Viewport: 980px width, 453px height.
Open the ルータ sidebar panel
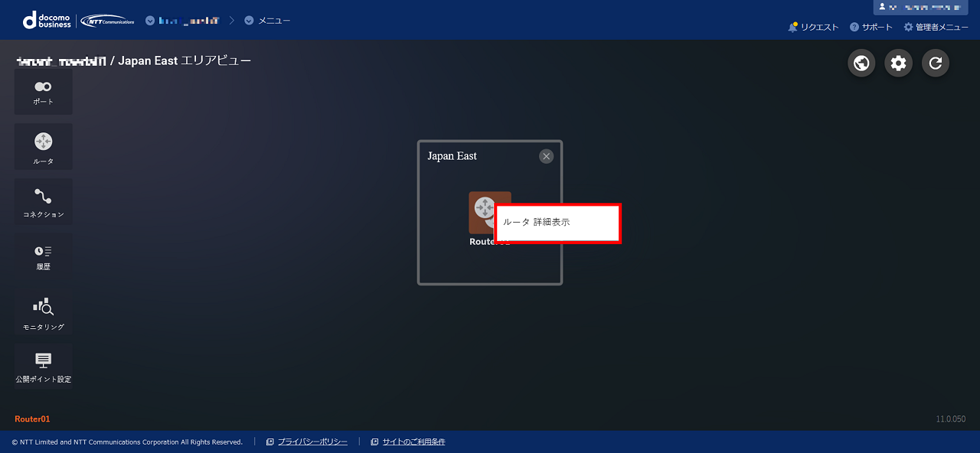pyautogui.click(x=44, y=147)
